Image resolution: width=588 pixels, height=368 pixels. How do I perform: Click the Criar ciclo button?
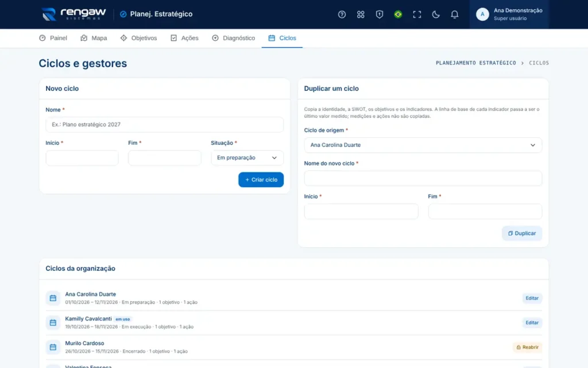point(261,179)
